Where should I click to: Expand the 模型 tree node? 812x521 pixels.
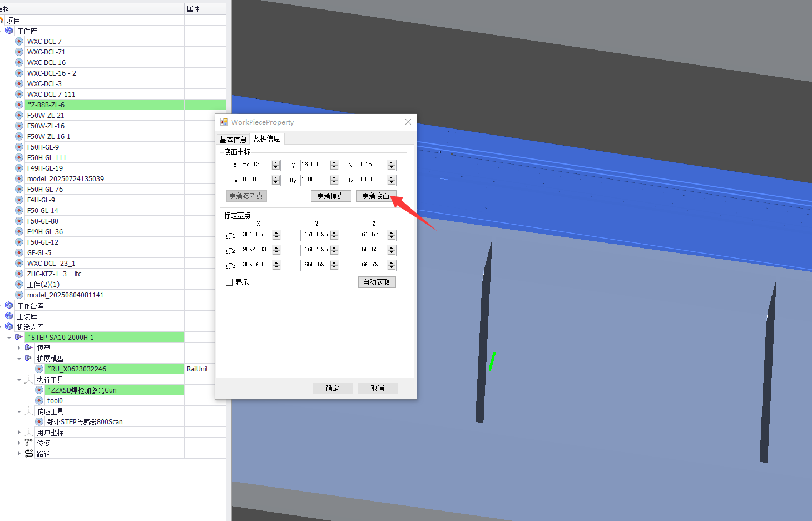[x=19, y=348]
